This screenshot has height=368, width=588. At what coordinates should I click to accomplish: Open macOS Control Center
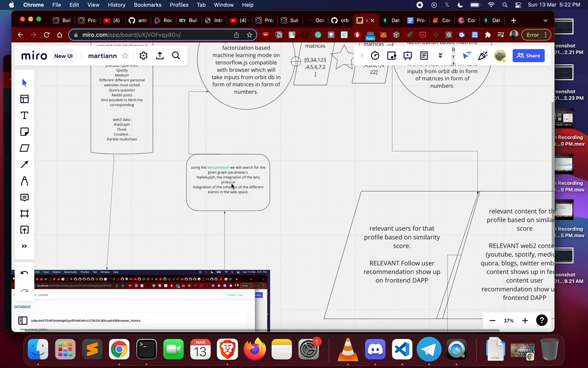(518, 5)
